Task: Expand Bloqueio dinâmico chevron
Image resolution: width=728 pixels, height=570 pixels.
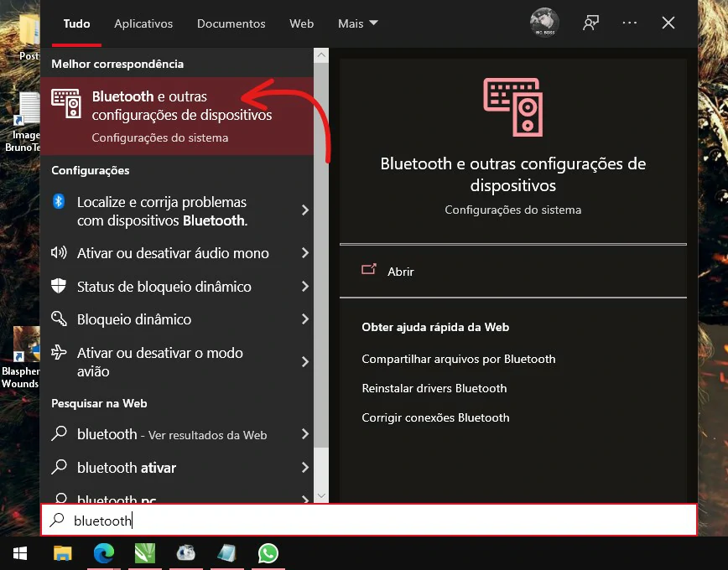Action: [304, 319]
